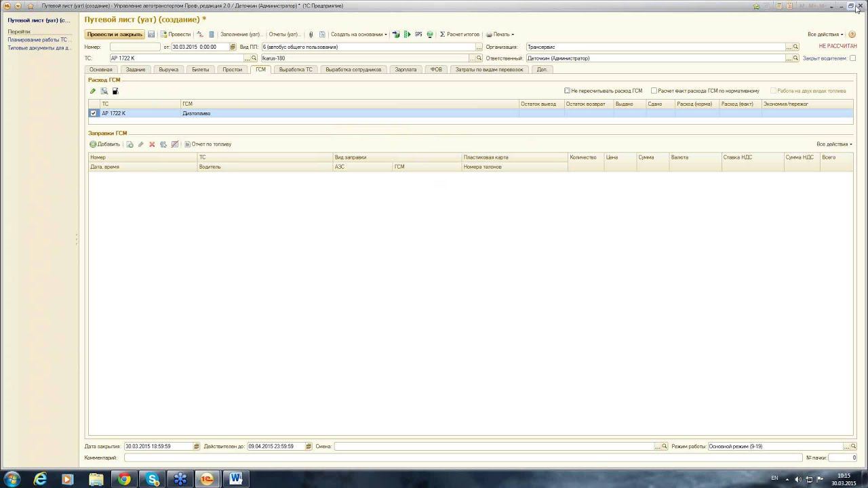Click the help question mark icon
This screenshot has height=488, width=868.
point(852,34)
